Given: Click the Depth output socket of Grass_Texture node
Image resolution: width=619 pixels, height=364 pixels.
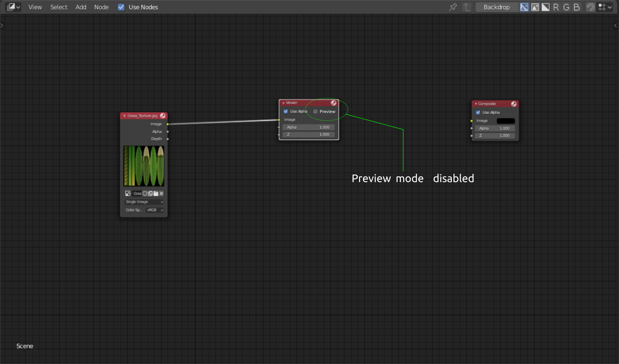Looking at the screenshot, I should (168, 139).
